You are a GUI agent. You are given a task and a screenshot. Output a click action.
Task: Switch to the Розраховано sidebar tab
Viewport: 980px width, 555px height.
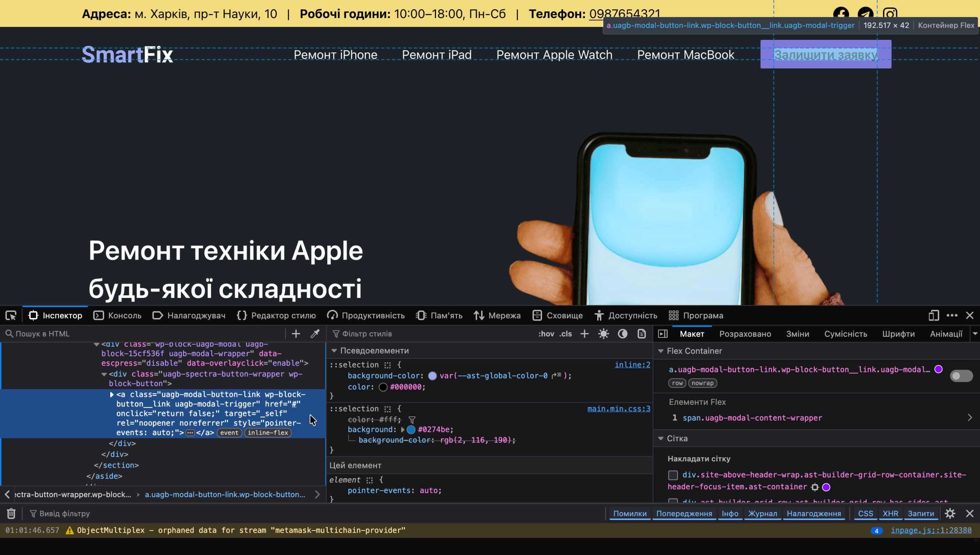point(745,334)
